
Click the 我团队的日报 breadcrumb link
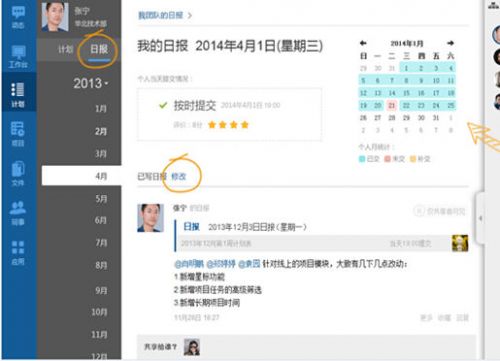click(161, 15)
